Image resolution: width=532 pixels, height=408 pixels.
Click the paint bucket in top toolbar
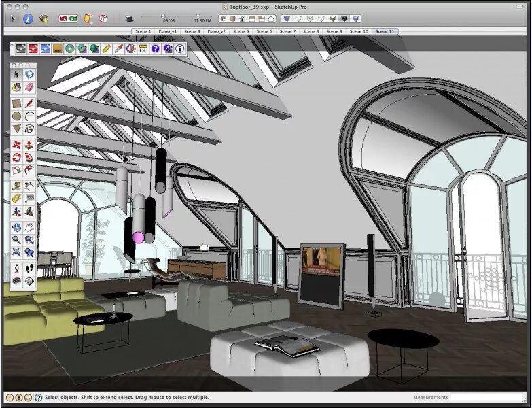click(43, 18)
